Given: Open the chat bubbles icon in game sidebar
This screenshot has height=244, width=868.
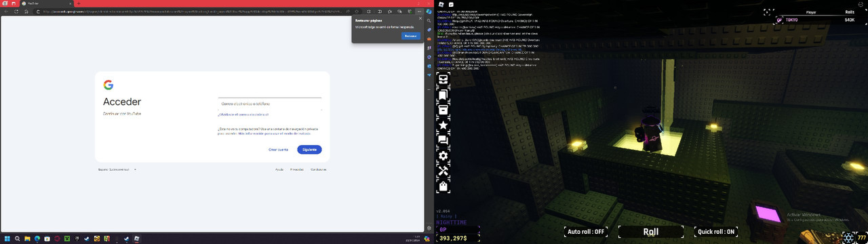Looking at the screenshot, I should pos(443,140).
